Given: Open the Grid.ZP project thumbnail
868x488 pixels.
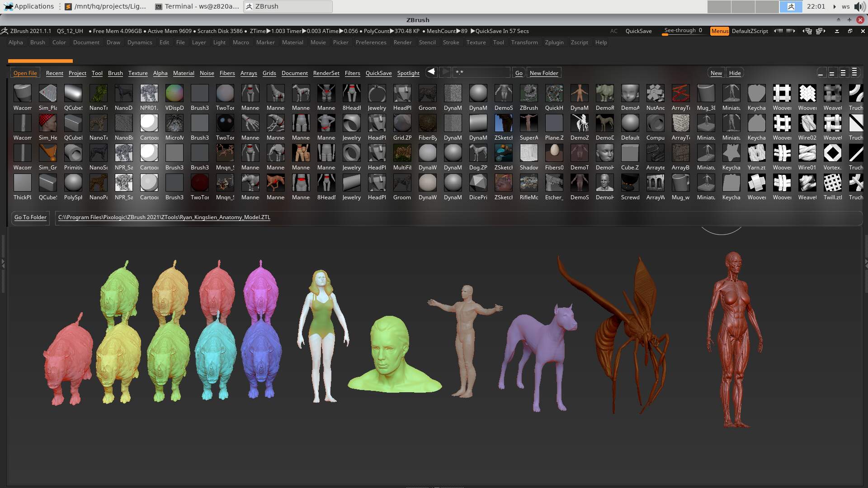Looking at the screenshot, I should (x=402, y=123).
